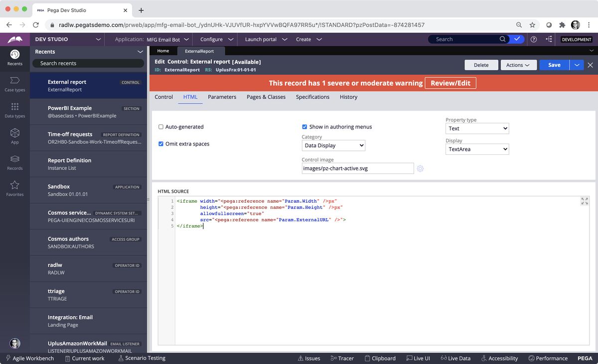Viewport: 598px width, 364px height.
Task: Uncheck Show in authoring menus
Action: click(x=304, y=127)
